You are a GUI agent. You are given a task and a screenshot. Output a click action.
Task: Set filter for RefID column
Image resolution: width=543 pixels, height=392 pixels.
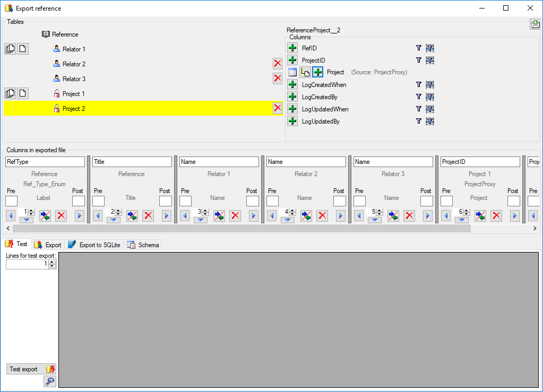418,48
